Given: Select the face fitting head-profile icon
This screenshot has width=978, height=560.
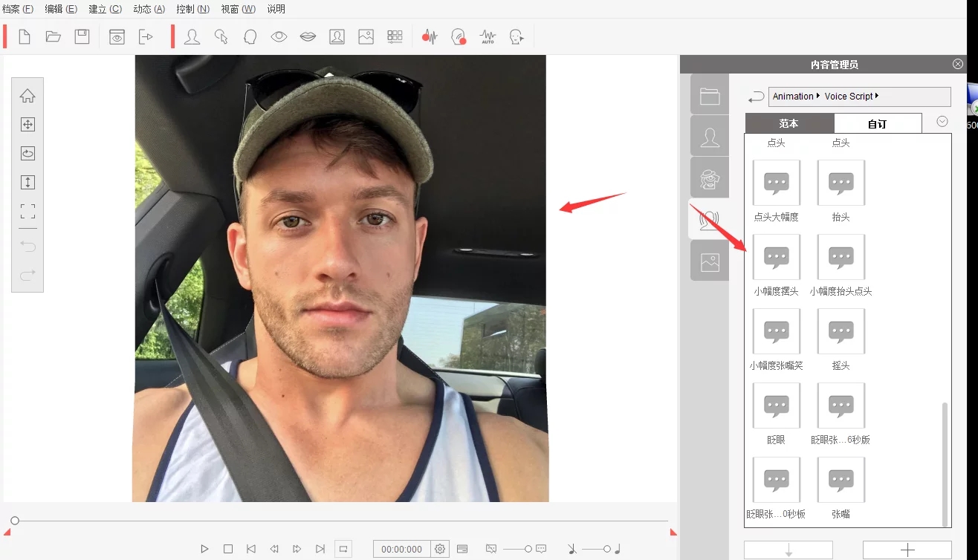Looking at the screenshot, I should [x=250, y=36].
